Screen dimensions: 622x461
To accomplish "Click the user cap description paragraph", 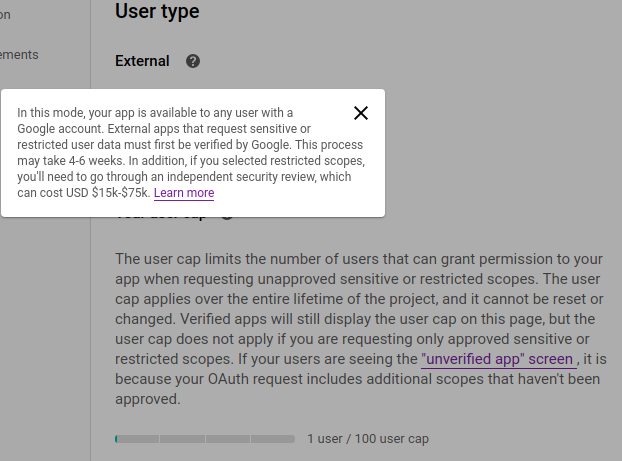I will pyautogui.click(x=361, y=329).
